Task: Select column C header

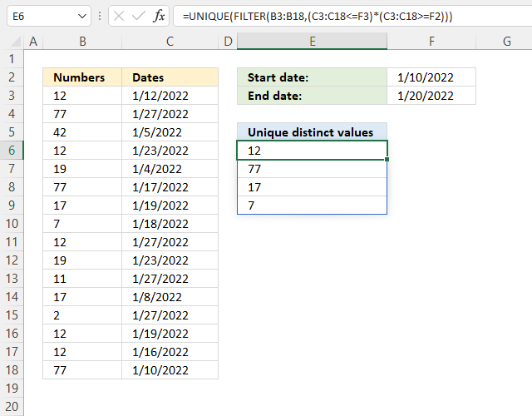Action: click(x=170, y=42)
